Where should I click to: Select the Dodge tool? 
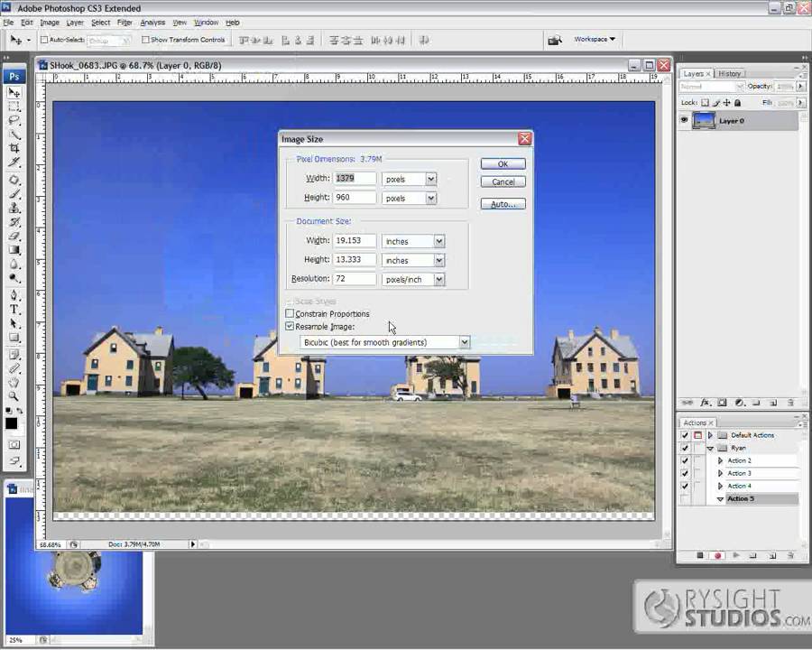coord(14,278)
